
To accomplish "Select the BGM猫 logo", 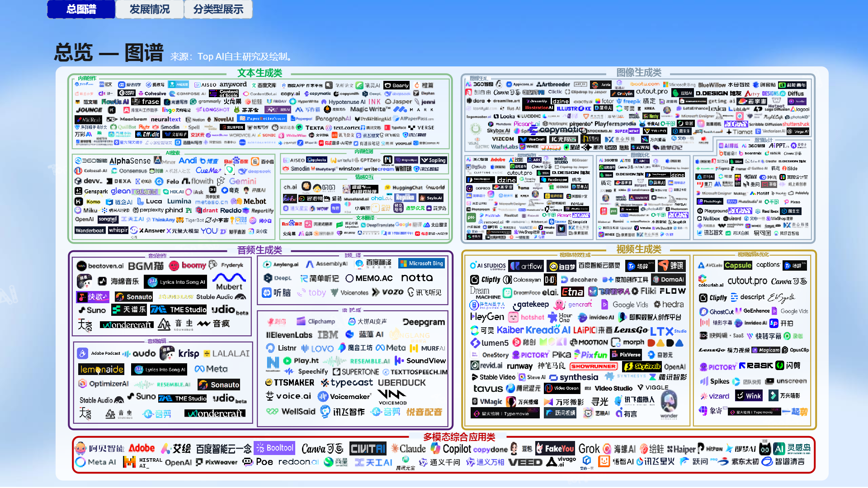I will [x=146, y=266].
